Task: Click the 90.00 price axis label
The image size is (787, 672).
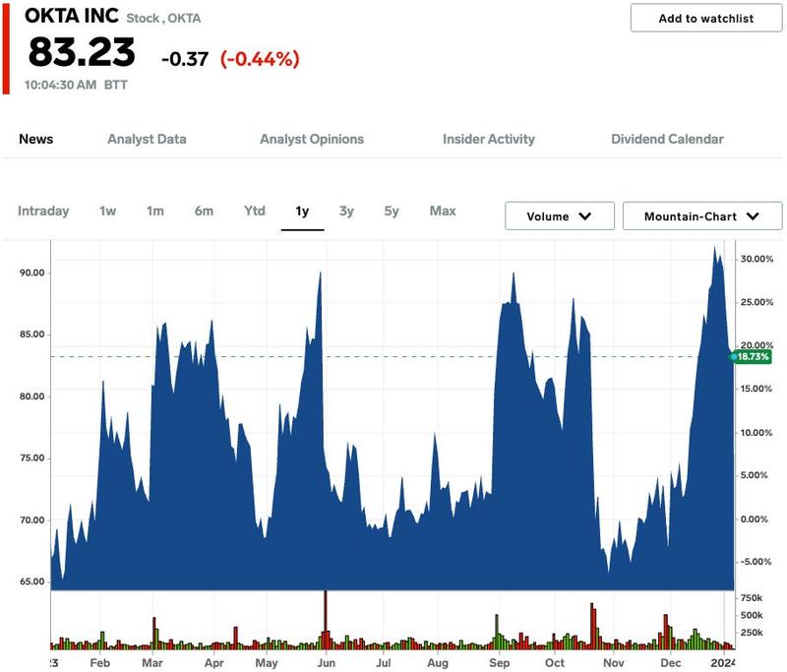Action: click(32, 273)
